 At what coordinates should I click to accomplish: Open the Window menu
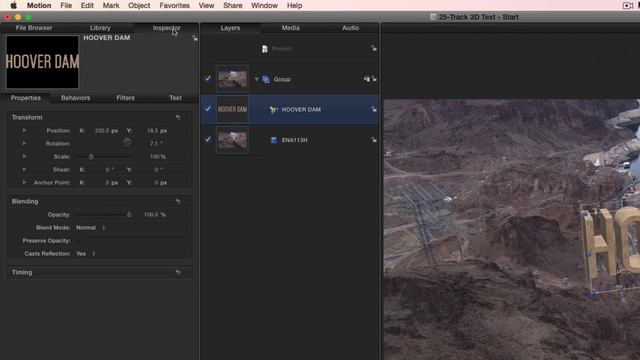click(x=264, y=5)
